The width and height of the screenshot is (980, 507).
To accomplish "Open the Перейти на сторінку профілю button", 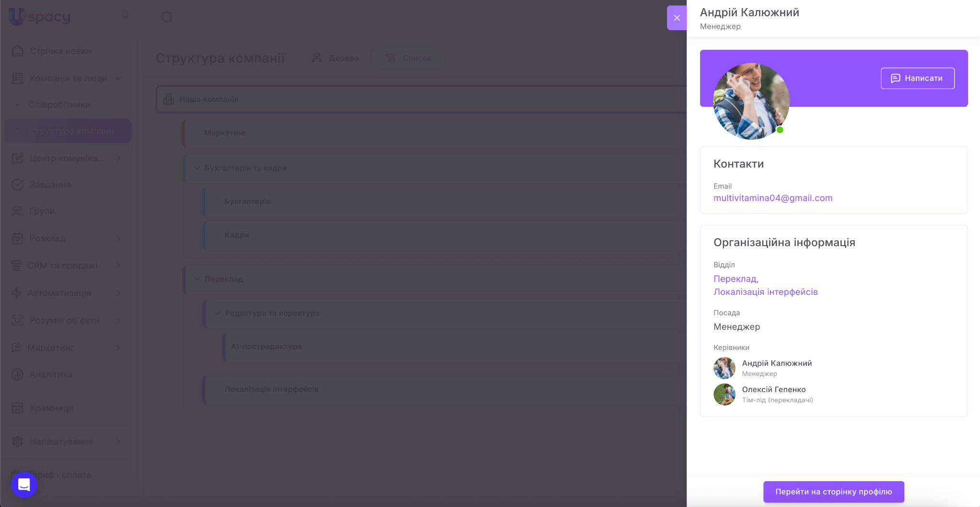I will click(x=833, y=492).
